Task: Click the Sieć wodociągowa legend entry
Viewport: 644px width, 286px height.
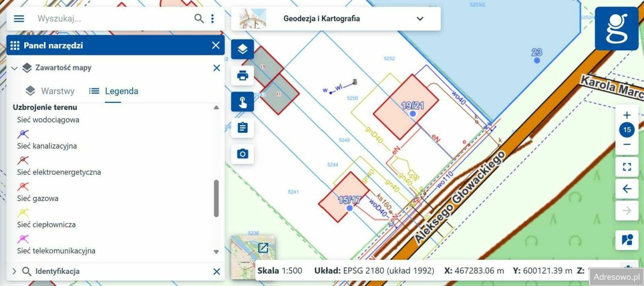Action: tap(48, 120)
